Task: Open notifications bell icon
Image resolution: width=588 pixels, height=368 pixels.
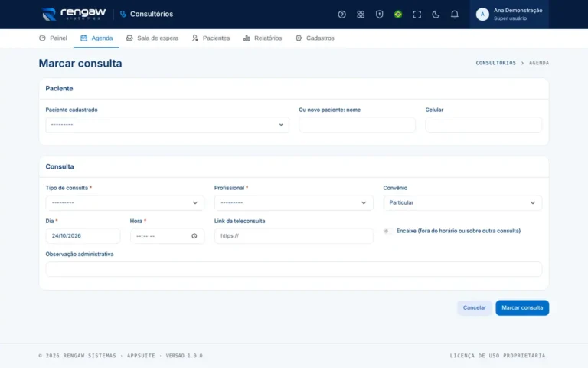Action: pyautogui.click(x=454, y=15)
